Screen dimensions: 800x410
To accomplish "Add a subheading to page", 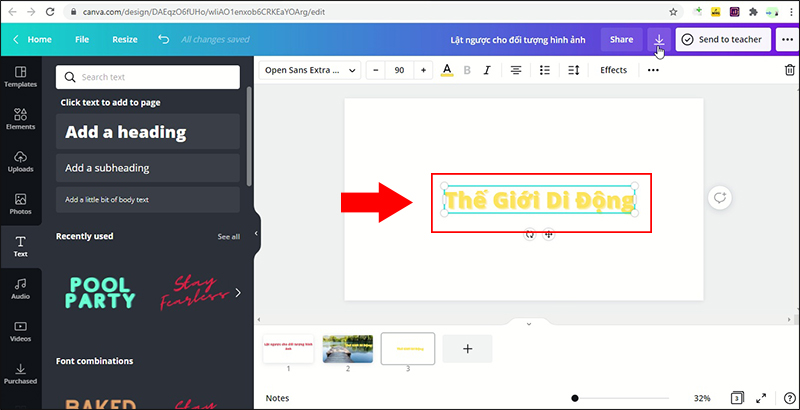I will pos(147,168).
